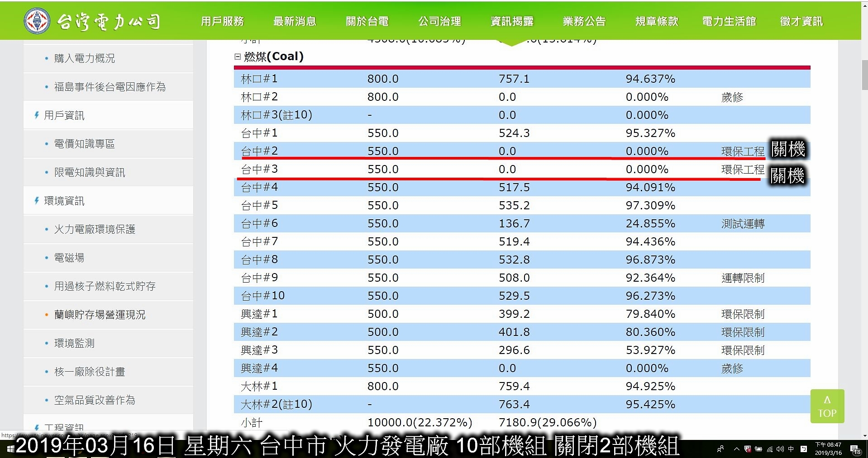Open 核一廠除役計畫 sidebar link
This screenshot has width=868, height=458.
click(90, 372)
